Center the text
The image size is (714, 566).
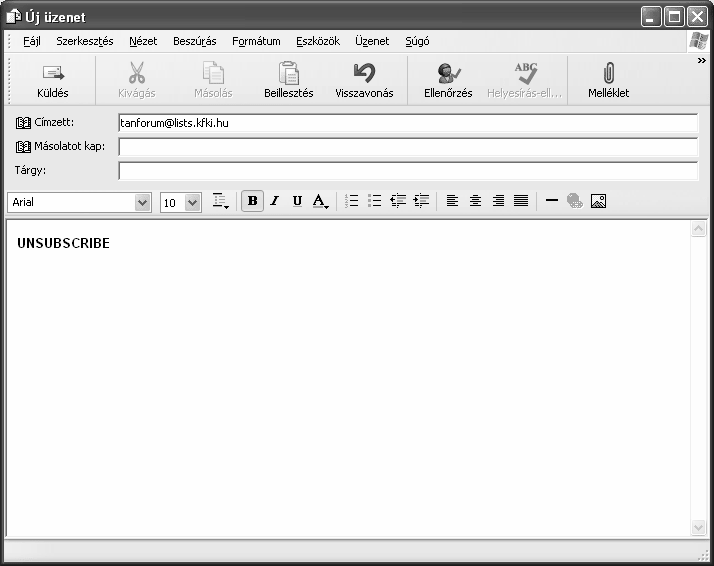(x=475, y=201)
